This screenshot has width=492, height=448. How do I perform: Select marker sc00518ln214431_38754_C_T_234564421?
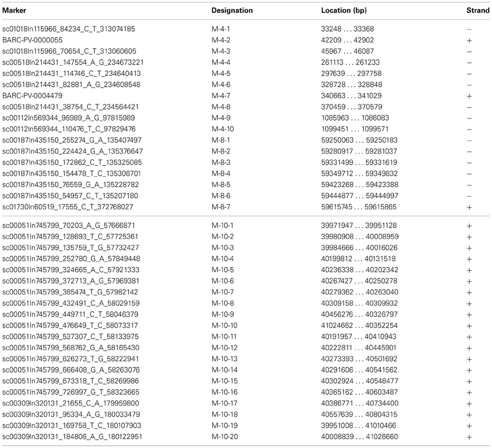tap(70, 107)
